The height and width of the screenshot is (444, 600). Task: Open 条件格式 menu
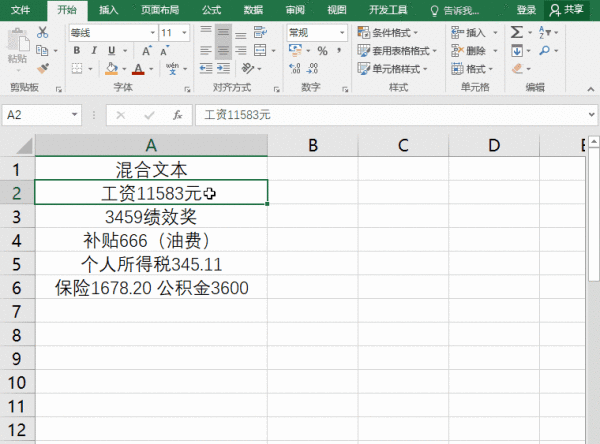coord(388,33)
